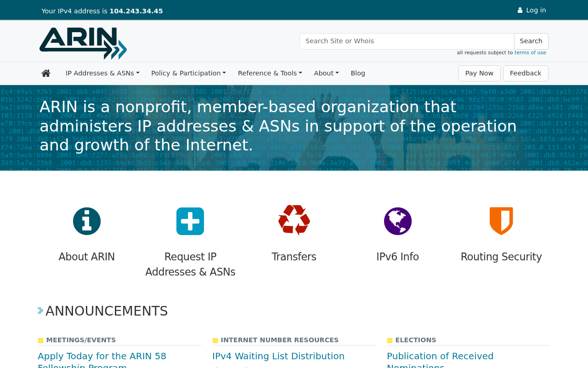Focus the Search Site or Whois field
This screenshot has height=368, width=588.
tap(407, 41)
